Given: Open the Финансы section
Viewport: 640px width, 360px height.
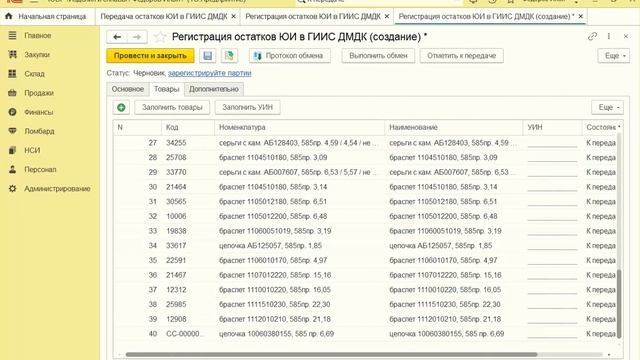Looking at the screenshot, I should tap(38, 112).
